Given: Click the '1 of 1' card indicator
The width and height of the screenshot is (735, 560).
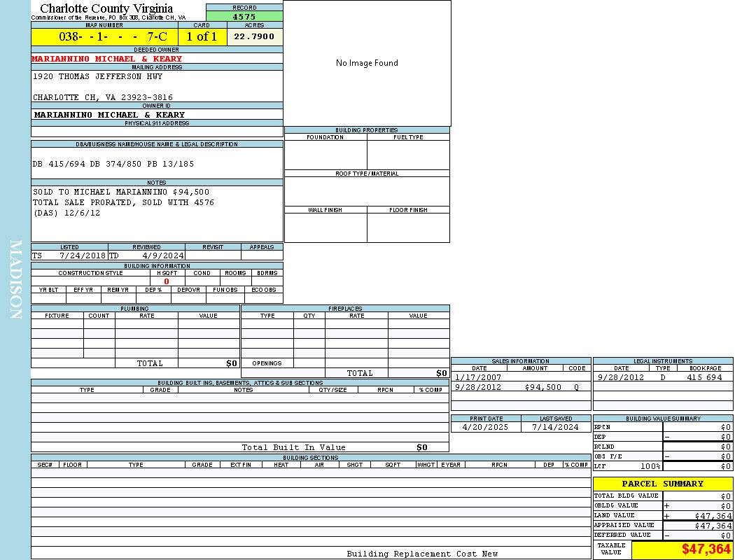Looking at the screenshot, I should [202, 36].
